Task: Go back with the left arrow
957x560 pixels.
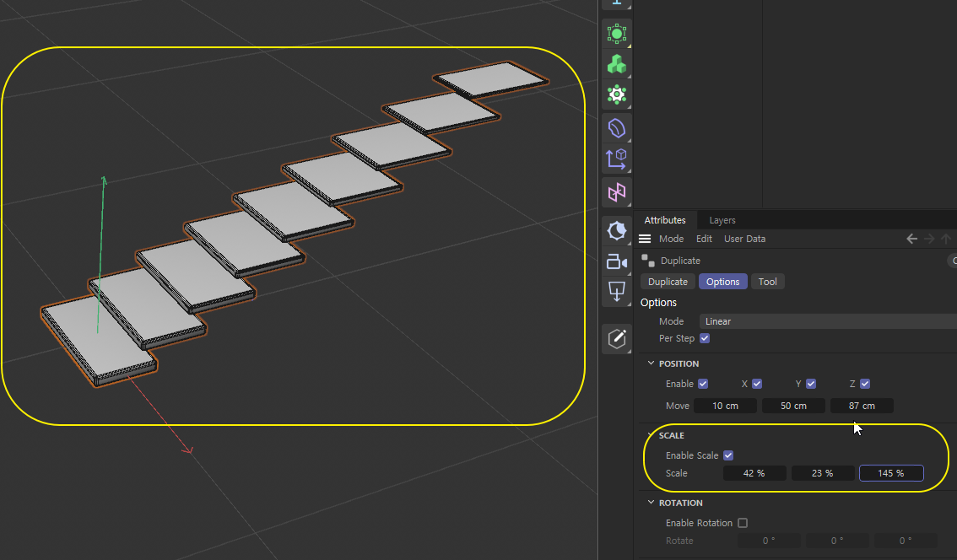Action: click(911, 239)
